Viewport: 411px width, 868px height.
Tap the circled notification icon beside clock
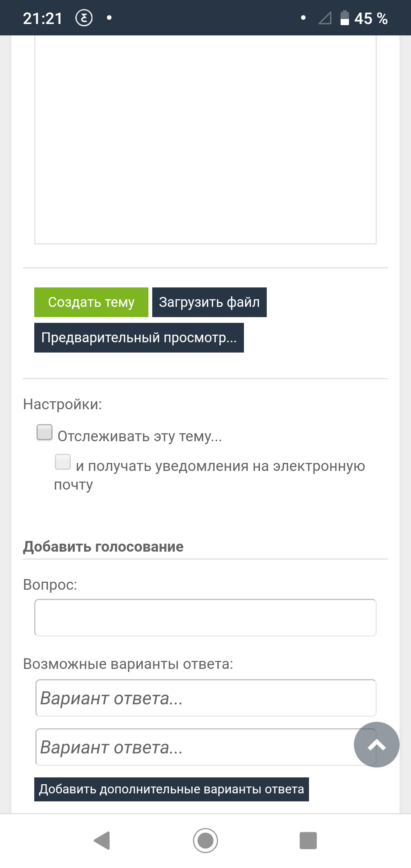pos(84,18)
